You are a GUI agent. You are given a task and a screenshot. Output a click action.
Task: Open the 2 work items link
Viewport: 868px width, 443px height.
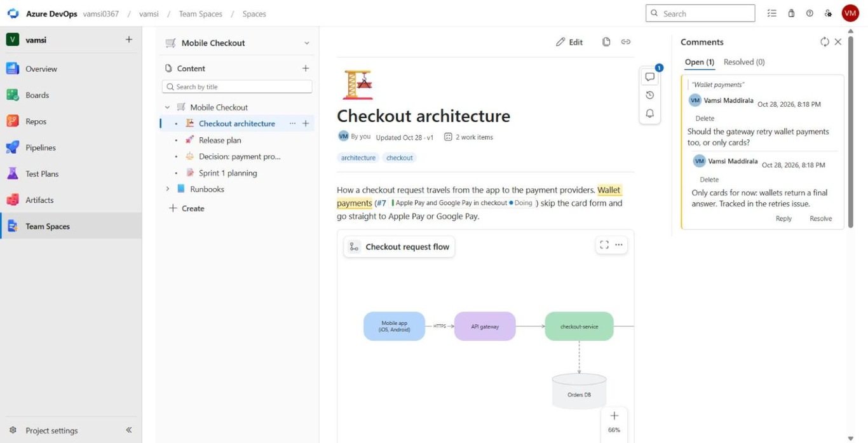468,137
